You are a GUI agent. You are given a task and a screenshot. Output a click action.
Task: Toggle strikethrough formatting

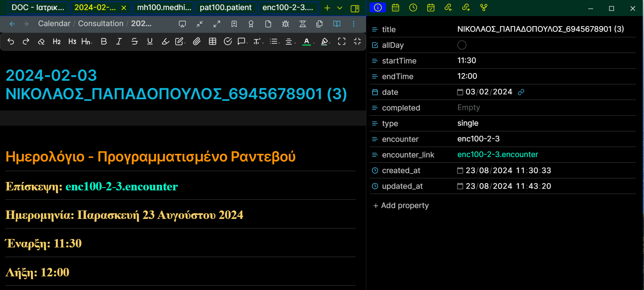pos(134,41)
